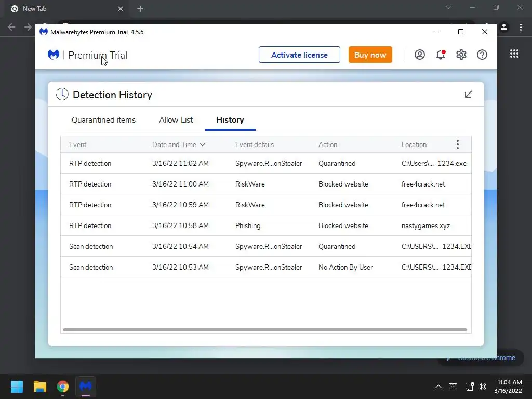Screen dimensions: 532x399
Task: Click the Event column header
Action: (x=78, y=144)
